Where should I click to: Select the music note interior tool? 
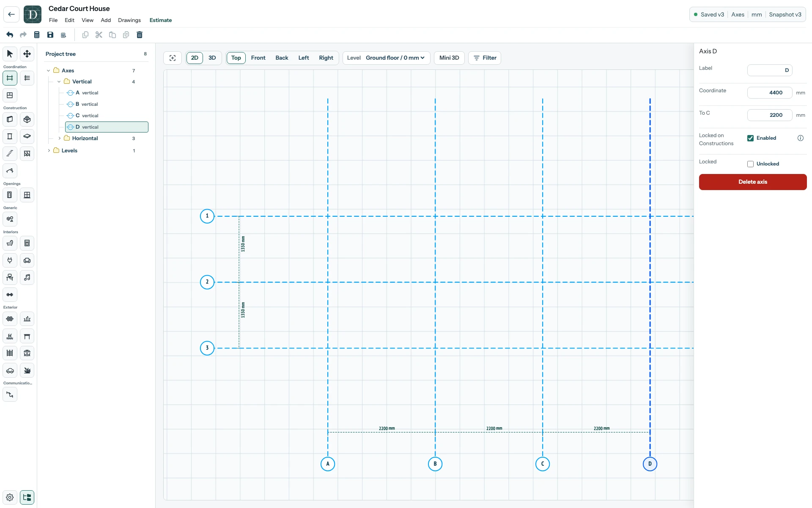click(x=27, y=277)
